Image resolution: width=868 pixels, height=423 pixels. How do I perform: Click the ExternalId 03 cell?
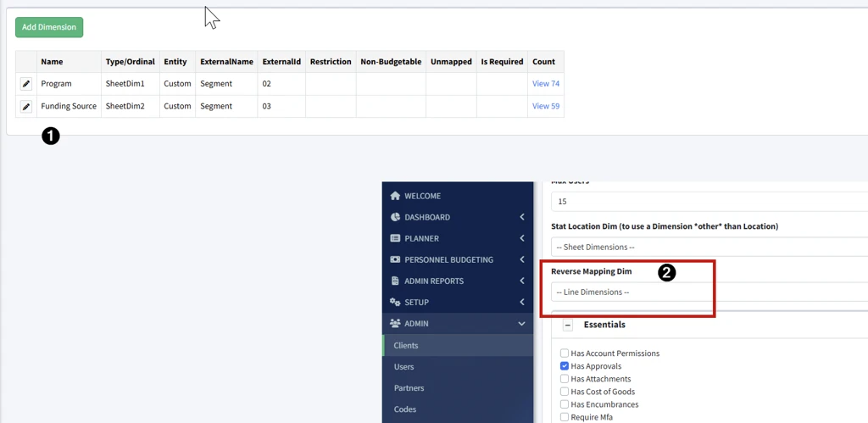[281, 106]
